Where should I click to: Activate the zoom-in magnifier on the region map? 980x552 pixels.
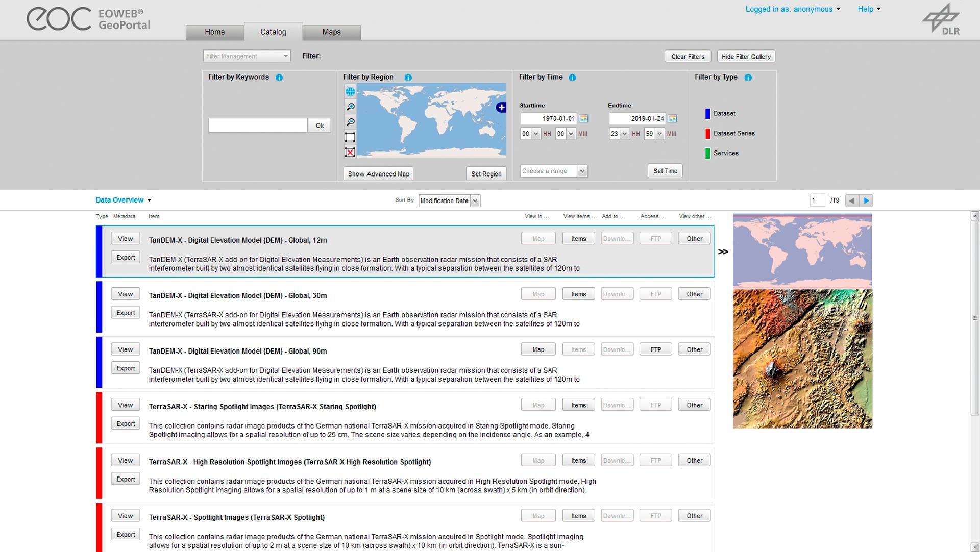coord(350,107)
